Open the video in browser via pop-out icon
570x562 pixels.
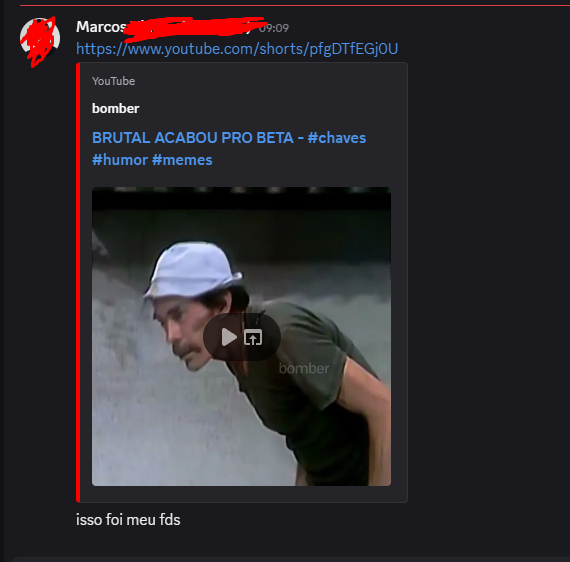253,337
